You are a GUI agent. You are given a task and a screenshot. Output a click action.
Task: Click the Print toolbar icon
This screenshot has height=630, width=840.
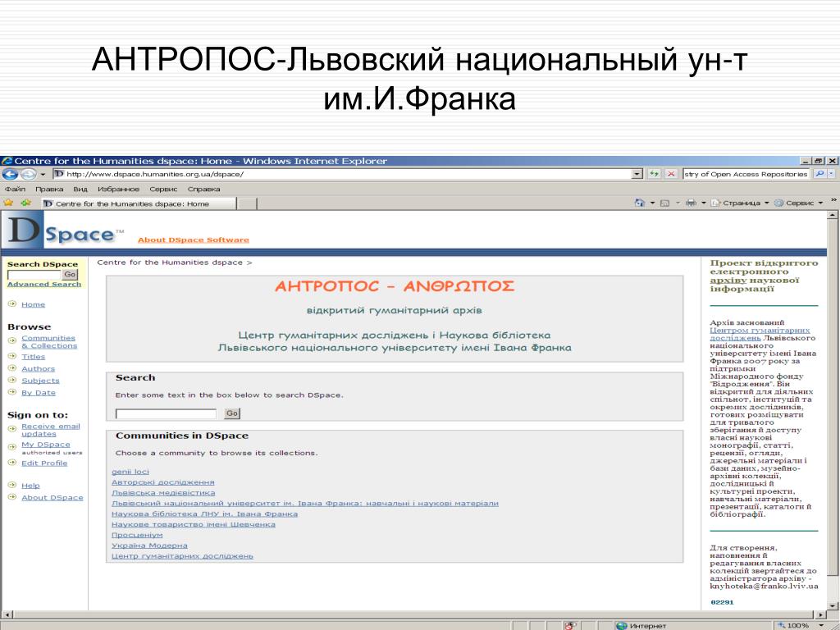(x=691, y=203)
